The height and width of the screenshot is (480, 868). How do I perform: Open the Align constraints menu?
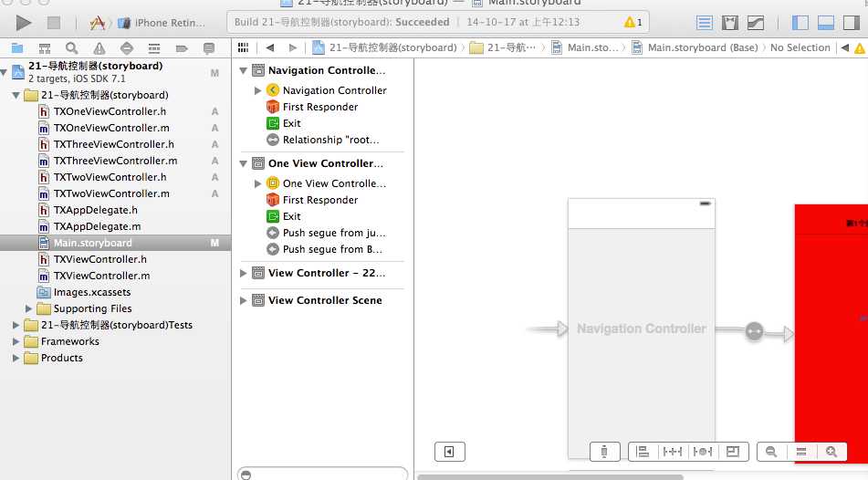(x=643, y=452)
